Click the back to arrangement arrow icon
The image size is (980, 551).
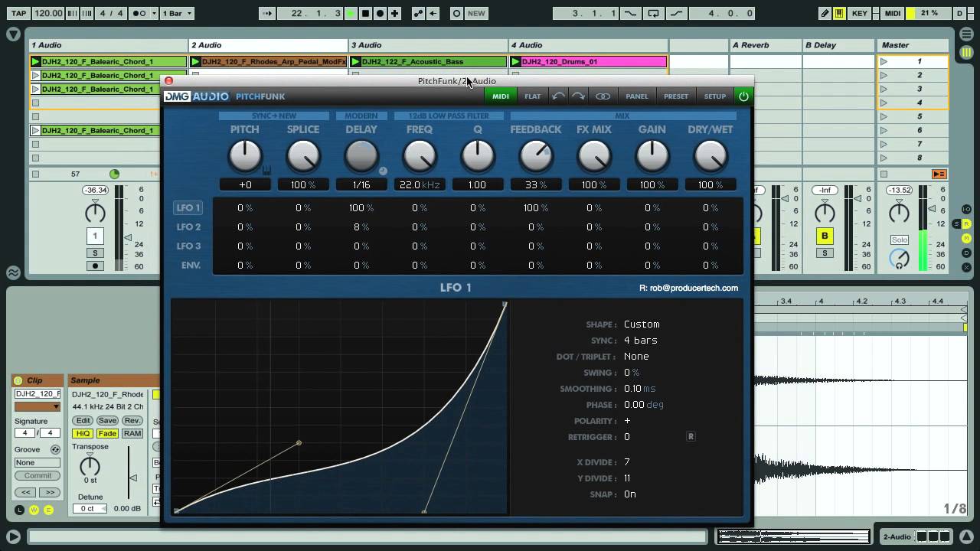click(433, 13)
